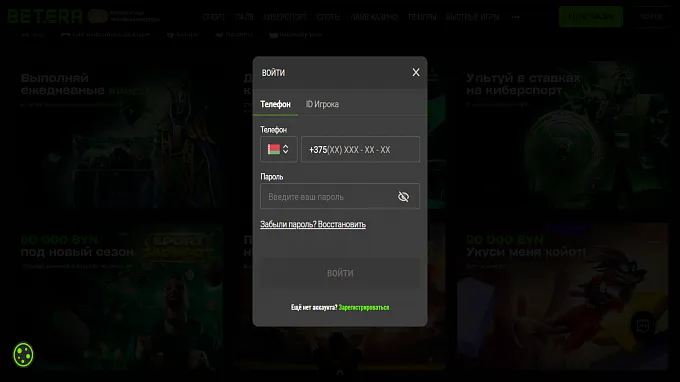Viewport: 680px width, 382px height.
Task: Open the country flag code selector
Action: click(x=278, y=149)
